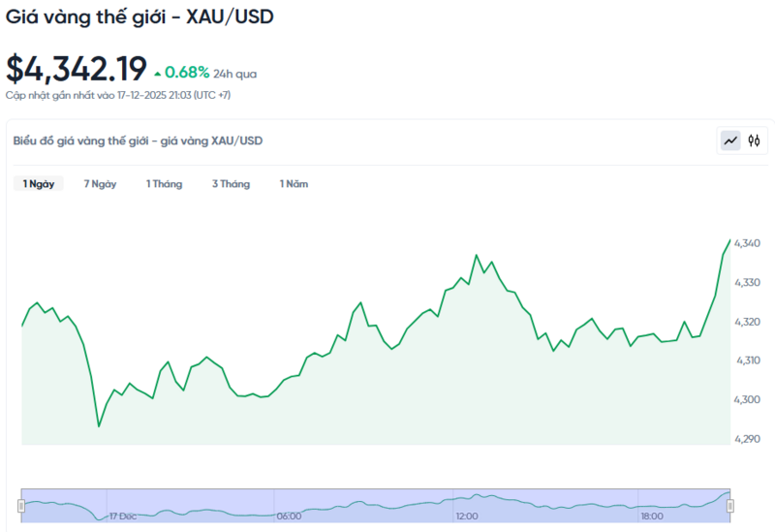Click the 18:00 marker in the navigator
Image resolution: width=775 pixels, height=532 pixels.
tap(651, 516)
